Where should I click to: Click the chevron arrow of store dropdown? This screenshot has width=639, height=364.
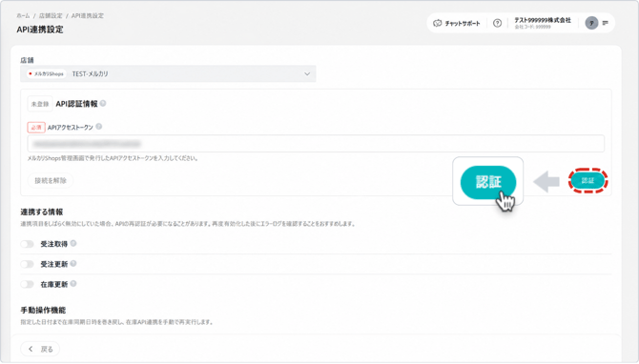click(x=307, y=73)
